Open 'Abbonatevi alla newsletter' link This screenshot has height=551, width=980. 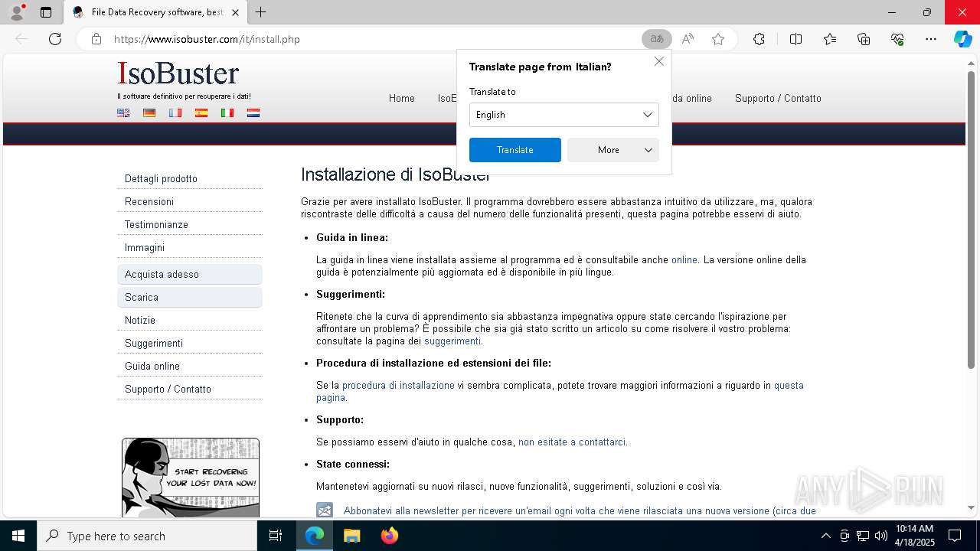(580, 510)
